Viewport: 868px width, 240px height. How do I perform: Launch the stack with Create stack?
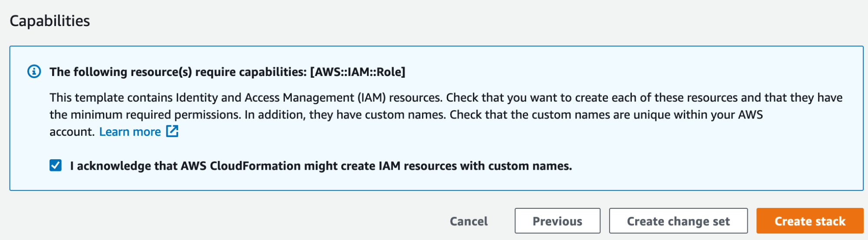tap(810, 221)
